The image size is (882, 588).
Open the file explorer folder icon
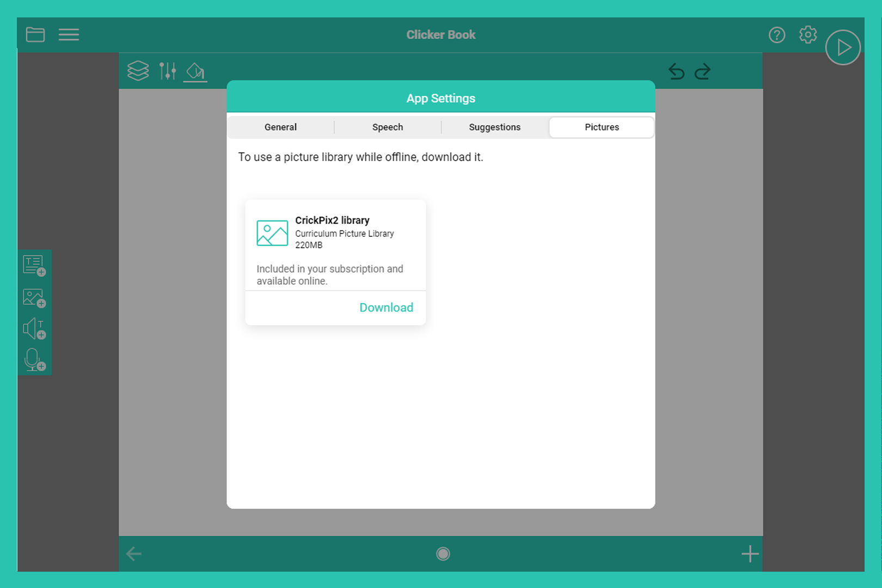click(x=35, y=35)
